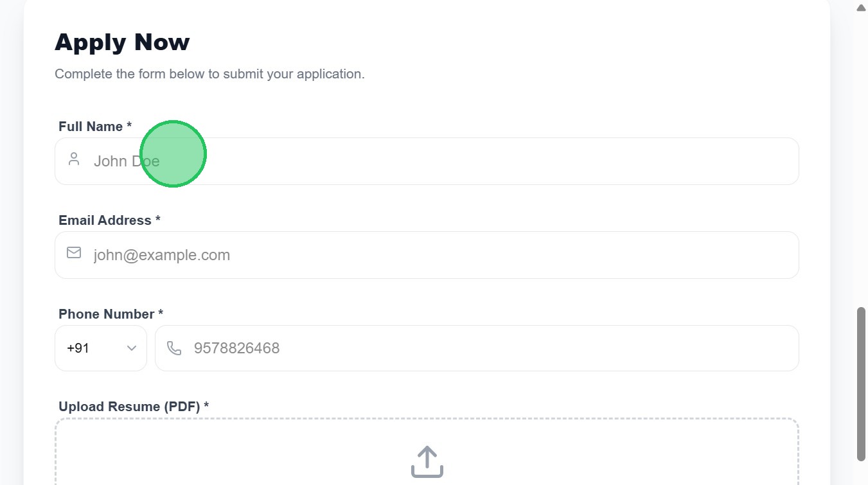Open the +91 country code dropdown
This screenshot has width=868, height=485.
tap(101, 348)
